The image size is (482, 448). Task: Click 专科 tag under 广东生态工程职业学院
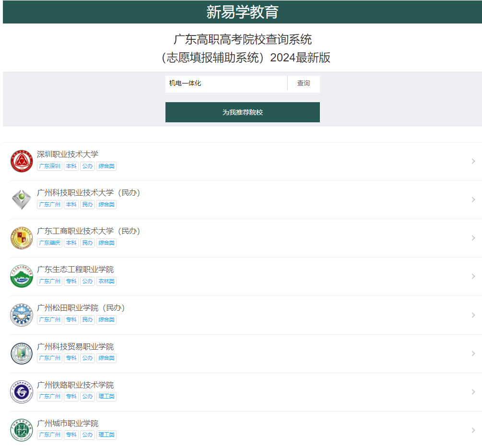(x=71, y=282)
